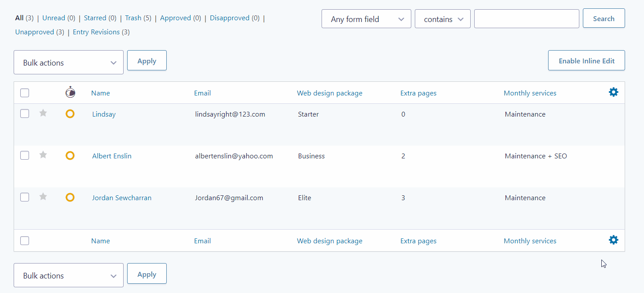Sort entries by the Extra pages column
Screen dimensions: 644x293
[x=418, y=92]
